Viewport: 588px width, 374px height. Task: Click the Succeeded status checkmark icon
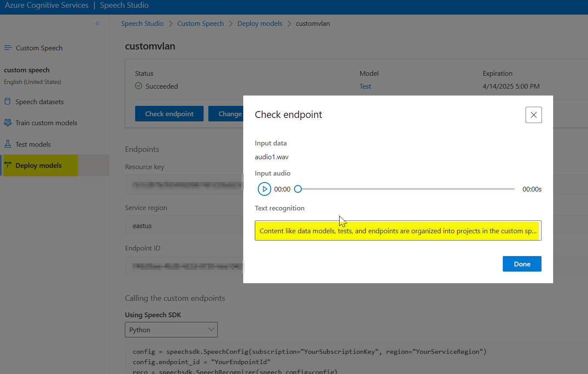[x=139, y=86]
